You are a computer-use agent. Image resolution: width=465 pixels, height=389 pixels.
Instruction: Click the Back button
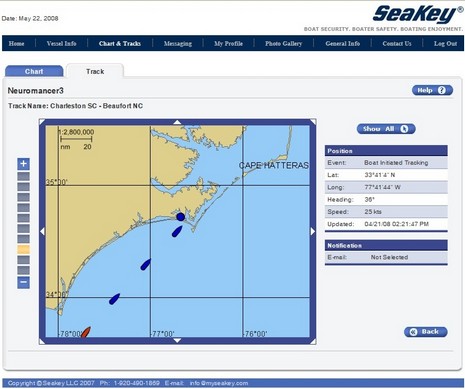pyautogui.click(x=426, y=332)
